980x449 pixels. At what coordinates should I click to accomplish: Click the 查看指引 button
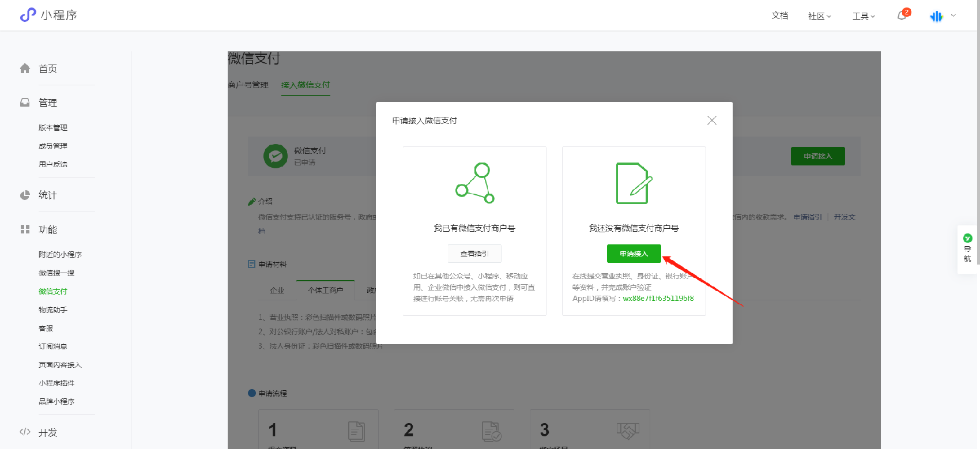click(474, 254)
